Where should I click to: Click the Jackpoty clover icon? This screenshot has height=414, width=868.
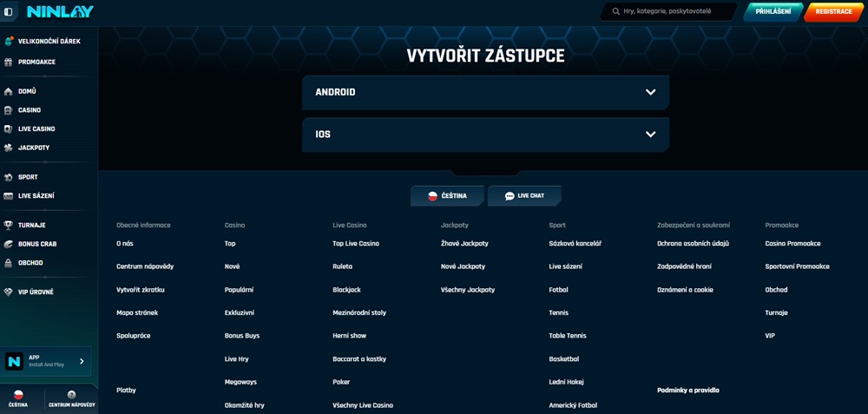click(x=8, y=148)
